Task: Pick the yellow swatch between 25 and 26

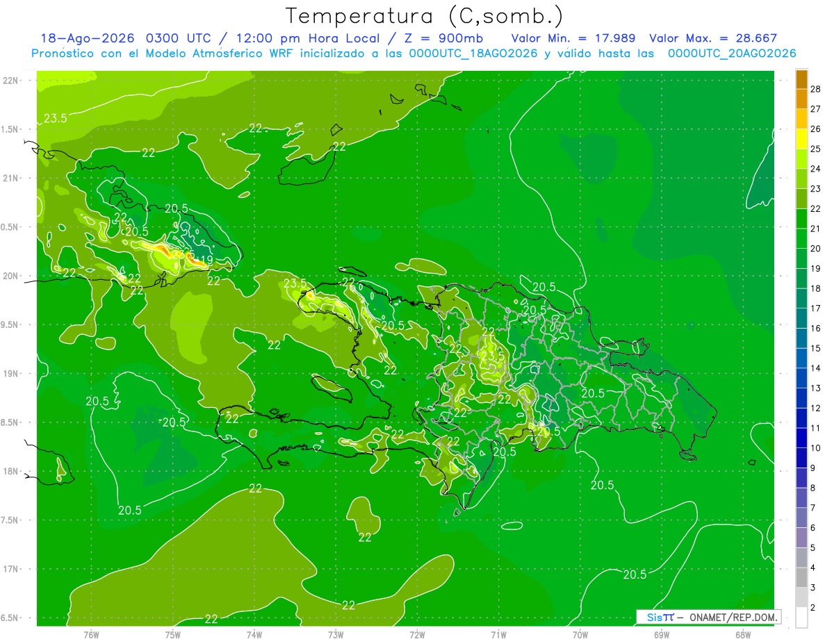Action: [801, 139]
